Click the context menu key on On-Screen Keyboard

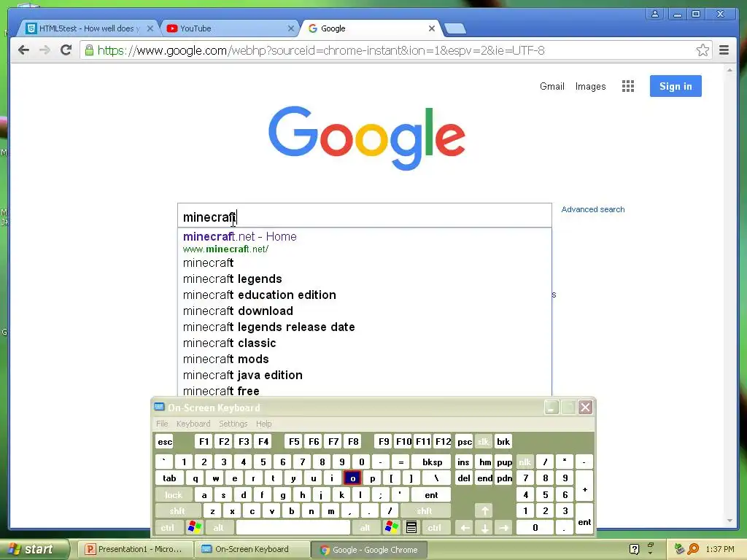point(411,527)
